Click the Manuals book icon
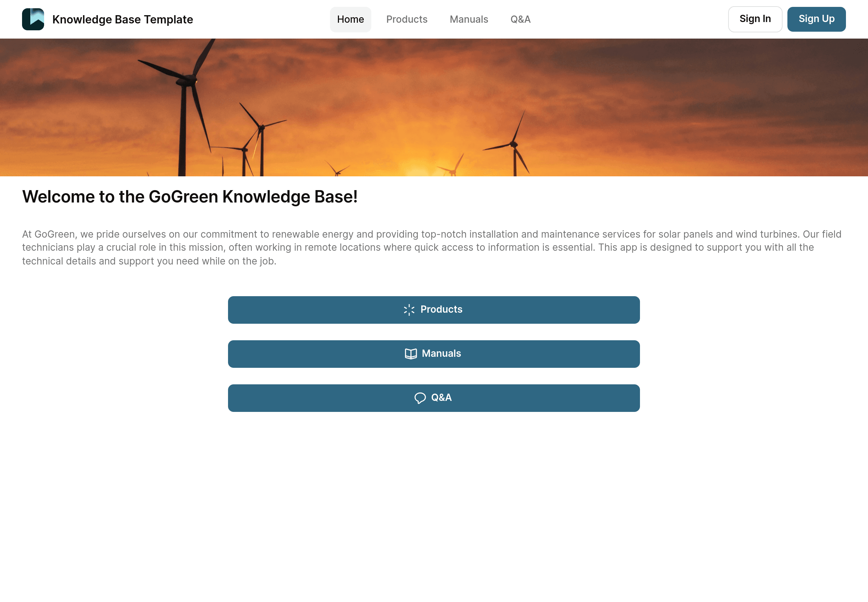Image resolution: width=868 pixels, height=602 pixels. pos(410,353)
